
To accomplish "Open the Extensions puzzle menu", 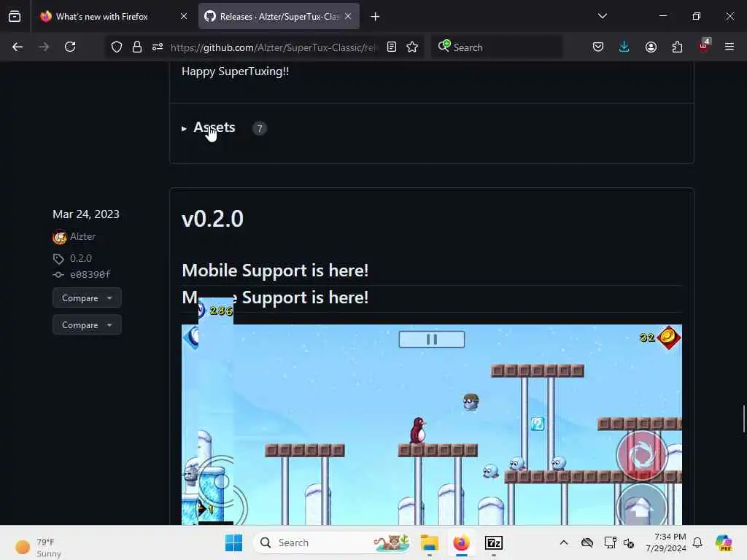I will pyautogui.click(x=677, y=47).
